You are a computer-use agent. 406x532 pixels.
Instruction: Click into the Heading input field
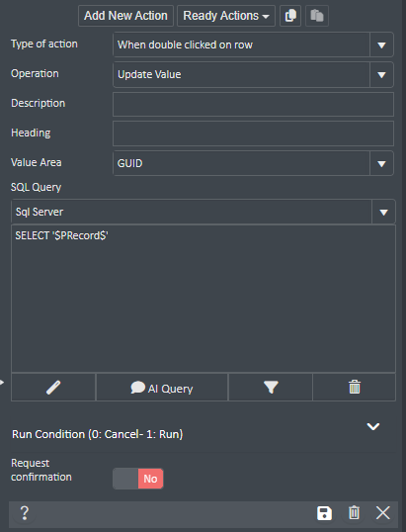point(253,133)
